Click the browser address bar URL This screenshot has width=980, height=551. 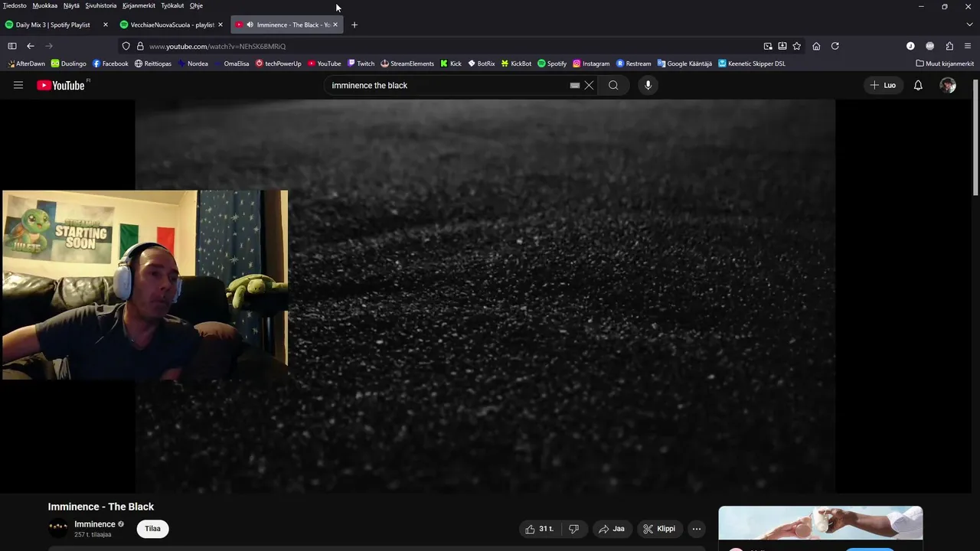[217, 46]
